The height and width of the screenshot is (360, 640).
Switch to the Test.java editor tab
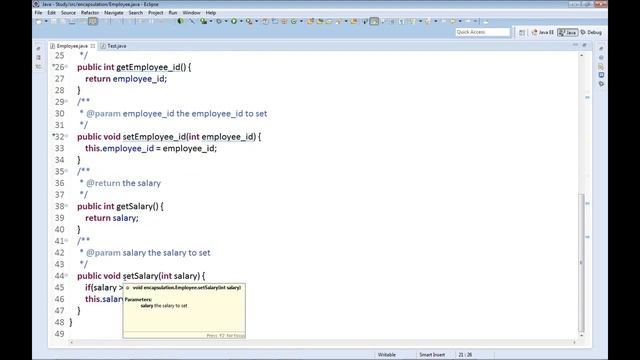click(x=114, y=46)
